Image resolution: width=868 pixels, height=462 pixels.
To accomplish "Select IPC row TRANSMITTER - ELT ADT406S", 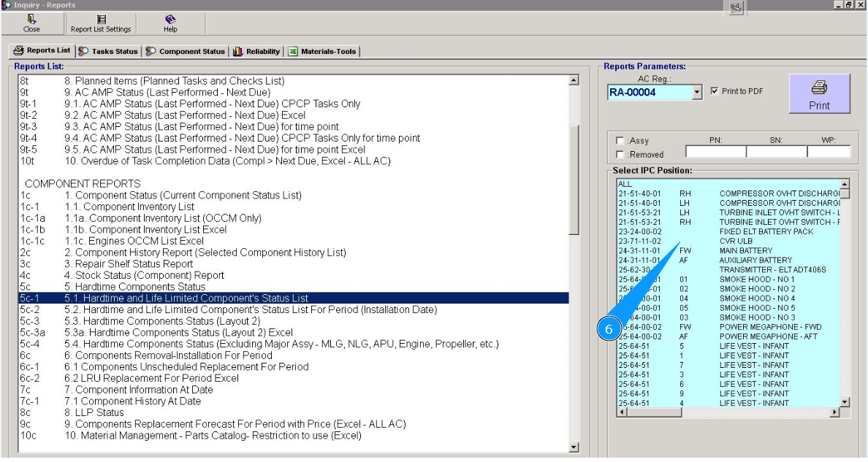I will (x=728, y=269).
